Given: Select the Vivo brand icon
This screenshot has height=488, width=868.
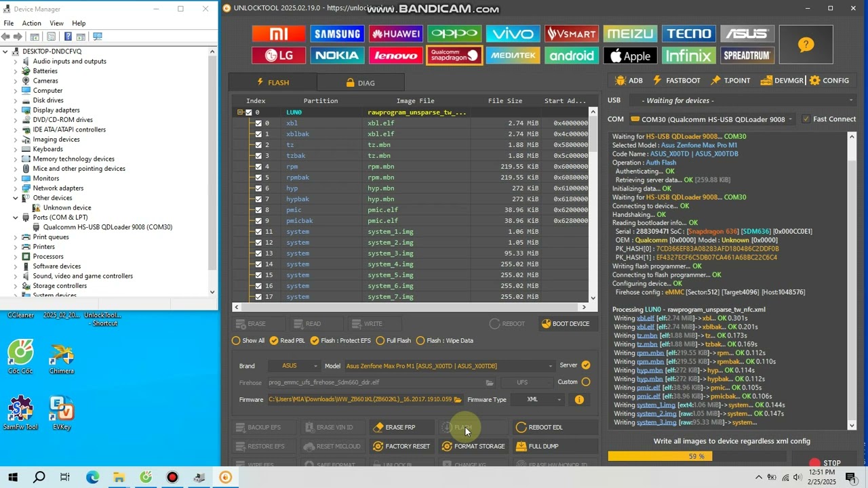Looking at the screenshot, I should pos(513,34).
